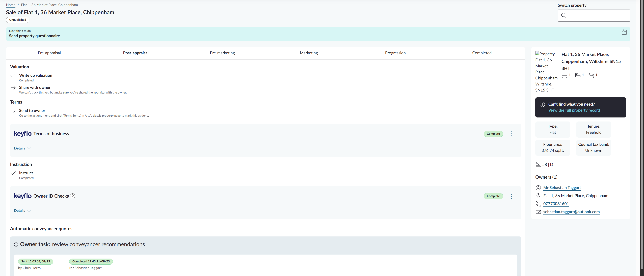Click the Council tax band Unknown tile
644x276 pixels.
click(594, 148)
